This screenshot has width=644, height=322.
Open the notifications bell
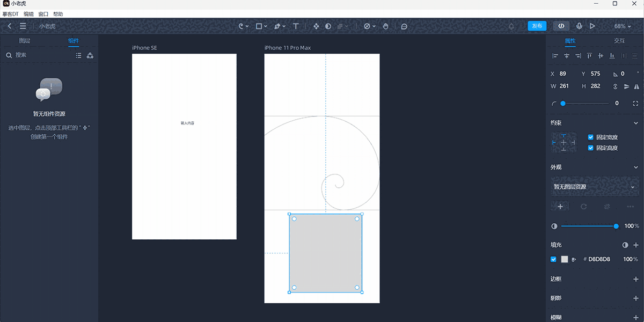tap(511, 26)
